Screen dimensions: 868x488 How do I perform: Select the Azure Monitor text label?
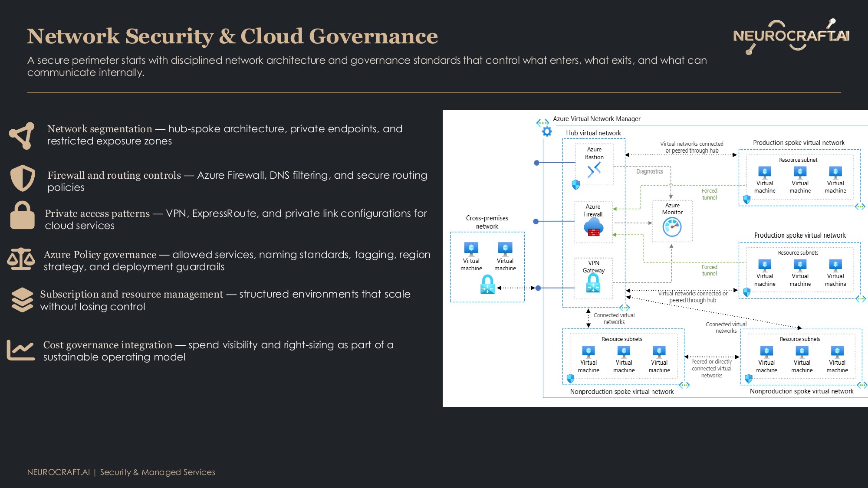(x=672, y=209)
